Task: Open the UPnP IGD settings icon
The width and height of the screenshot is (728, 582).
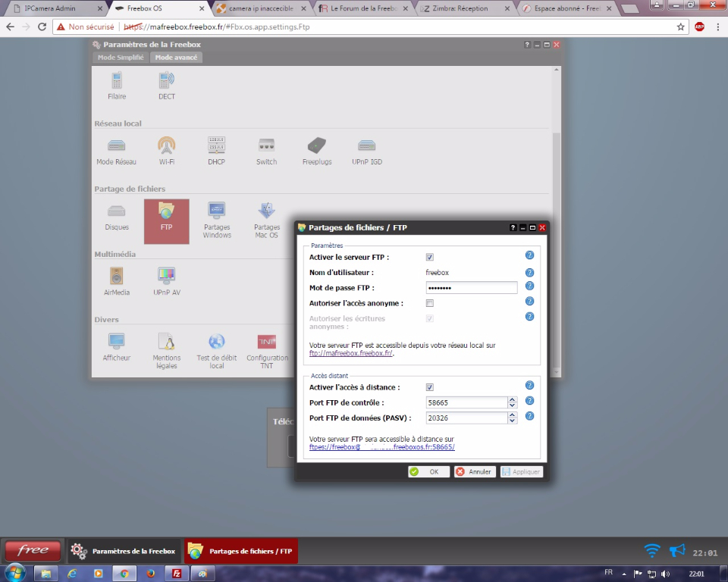Action: pos(367,152)
